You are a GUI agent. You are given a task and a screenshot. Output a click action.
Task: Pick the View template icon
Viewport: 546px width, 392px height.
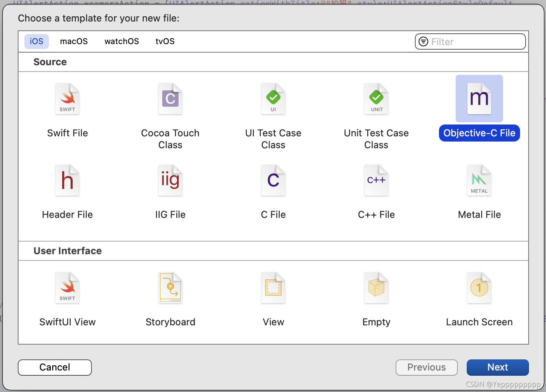[x=273, y=288]
